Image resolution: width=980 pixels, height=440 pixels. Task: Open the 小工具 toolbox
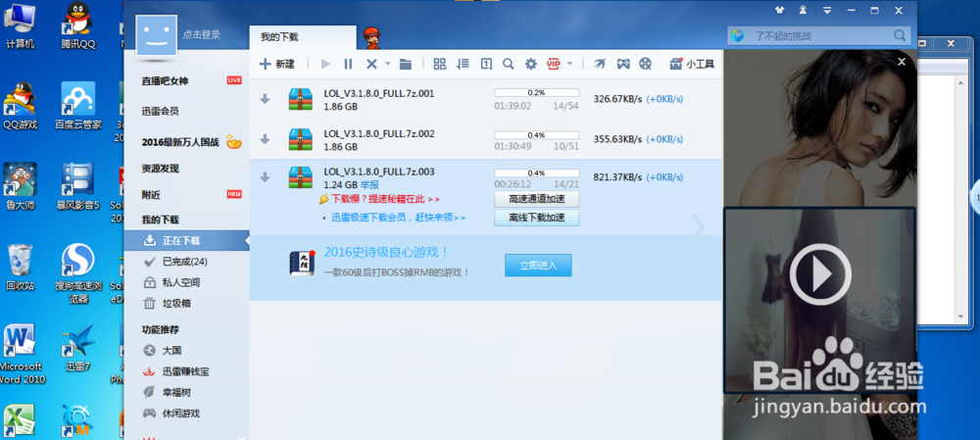point(691,64)
